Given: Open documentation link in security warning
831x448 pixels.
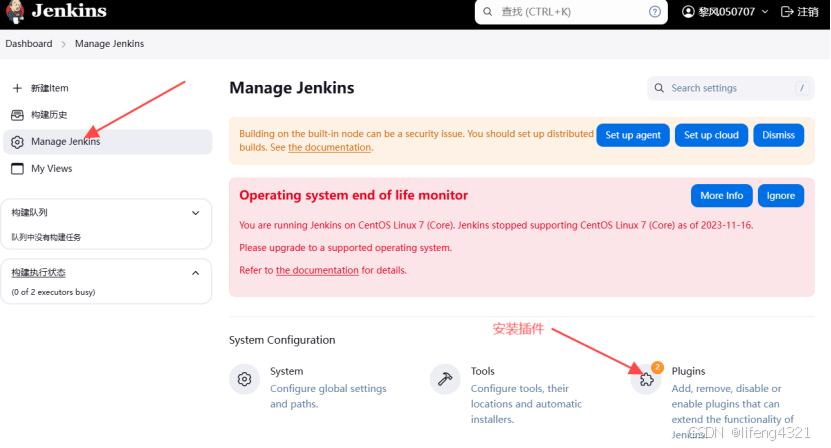Looking at the screenshot, I should click(329, 147).
